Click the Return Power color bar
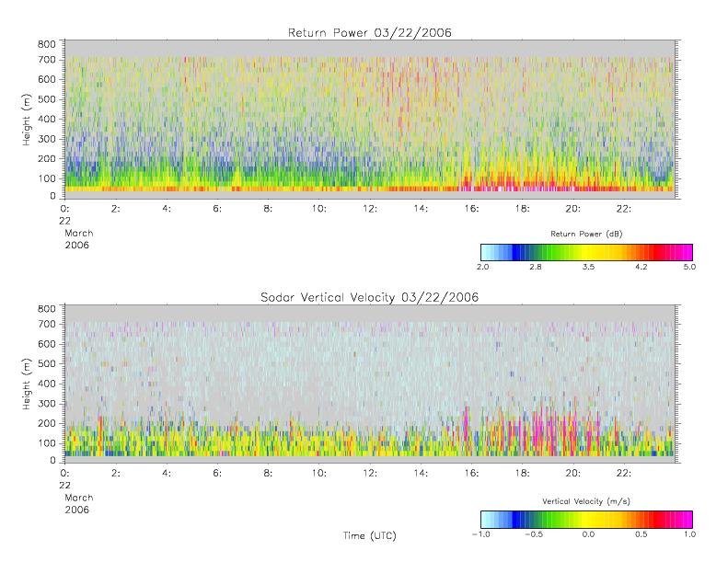Viewport: 728px width, 562px height. click(x=586, y=252)
